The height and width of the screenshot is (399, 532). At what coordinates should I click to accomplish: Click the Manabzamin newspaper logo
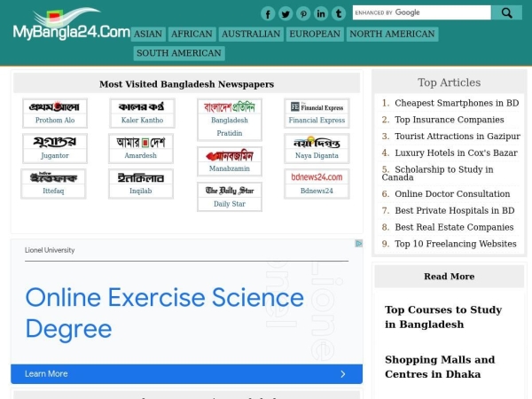tap(230, 156)
